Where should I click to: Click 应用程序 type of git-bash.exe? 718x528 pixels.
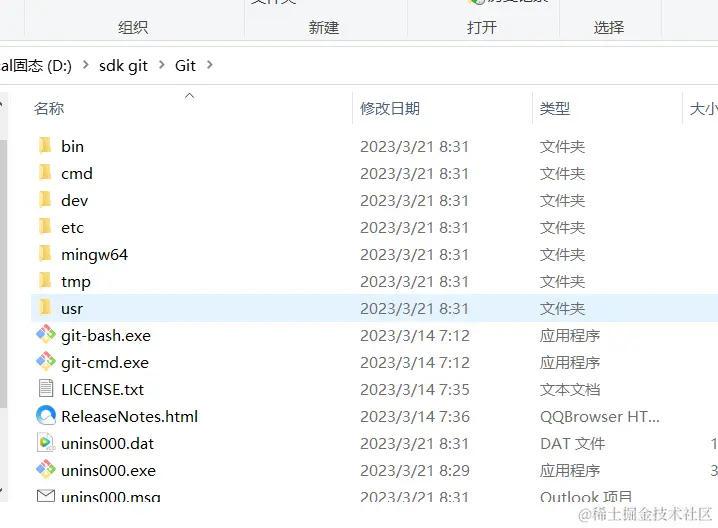[x=570, y=336]
